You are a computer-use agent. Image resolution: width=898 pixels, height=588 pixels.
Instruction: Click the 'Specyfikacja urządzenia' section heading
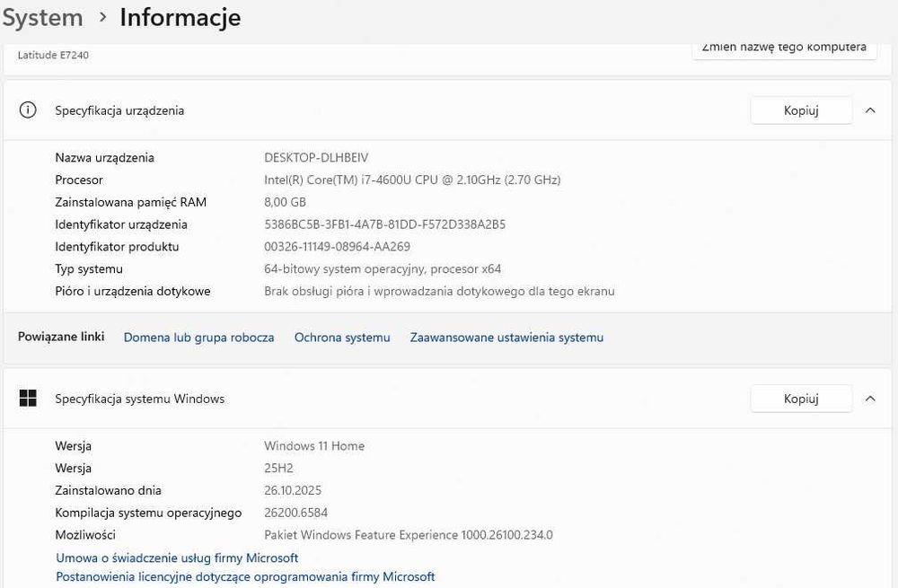pos(119,110)
